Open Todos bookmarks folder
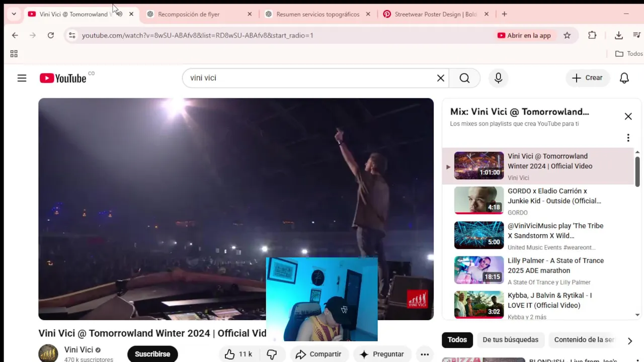 (x=629, y=54)
